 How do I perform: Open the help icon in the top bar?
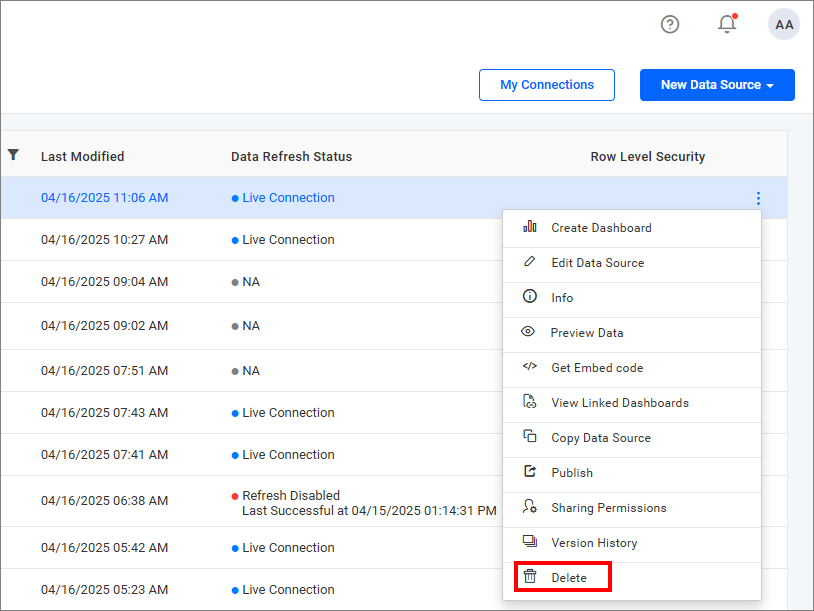pos(670,24)
